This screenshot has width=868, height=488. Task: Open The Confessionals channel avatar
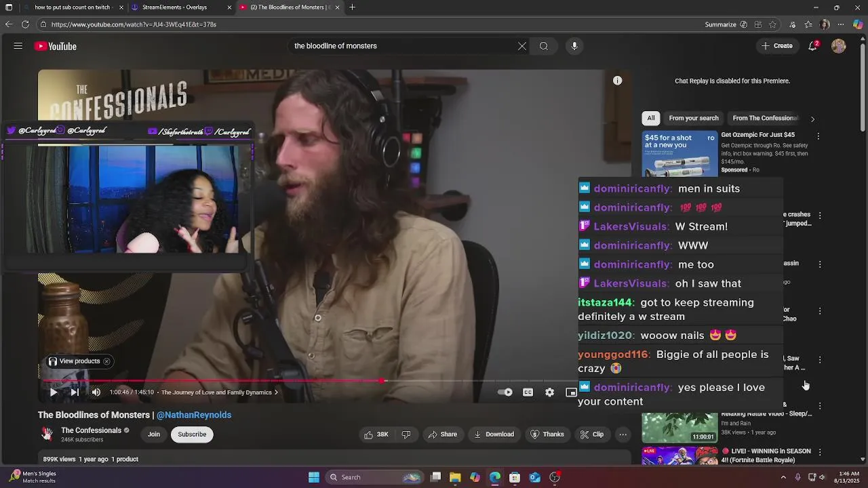pyautogui.click(x=47, y=434)
